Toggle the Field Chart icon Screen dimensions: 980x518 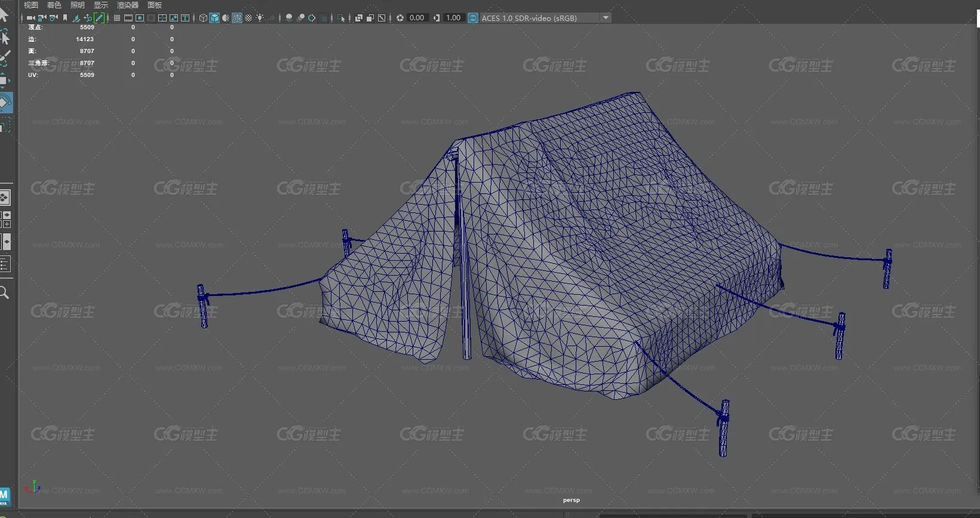click(162, 18)
